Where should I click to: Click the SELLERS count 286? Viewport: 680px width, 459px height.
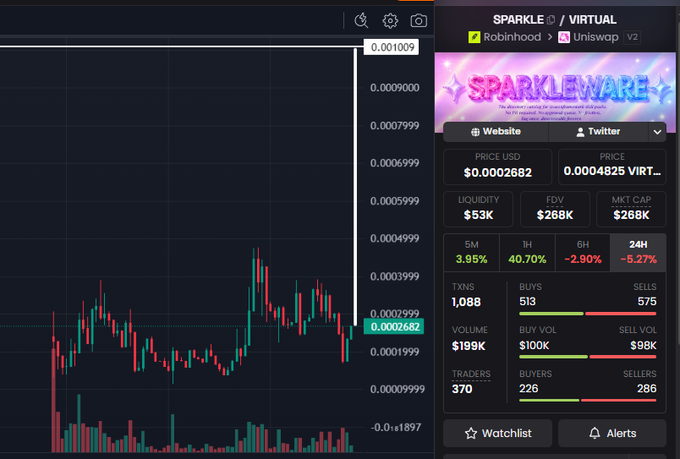point(647,388)
